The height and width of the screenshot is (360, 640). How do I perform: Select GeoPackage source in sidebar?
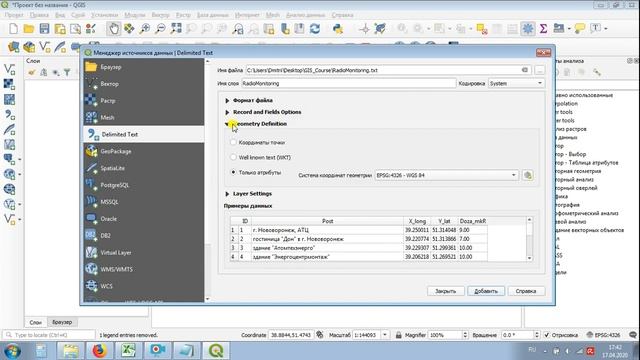[144, 151]
